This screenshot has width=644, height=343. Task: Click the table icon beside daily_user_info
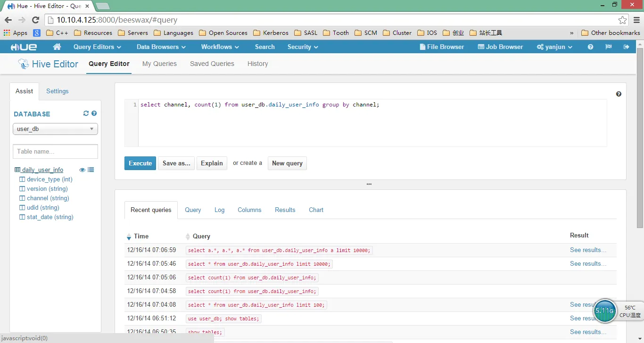(17, 170)
